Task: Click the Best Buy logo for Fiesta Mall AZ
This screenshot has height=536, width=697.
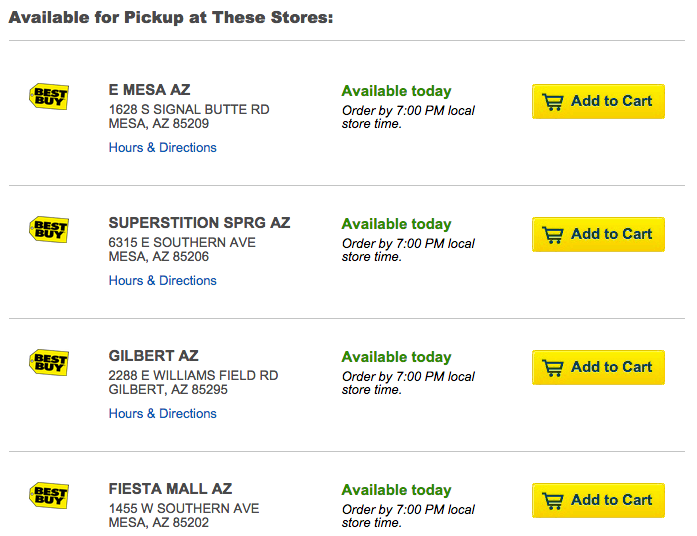Action: [49, 495]
